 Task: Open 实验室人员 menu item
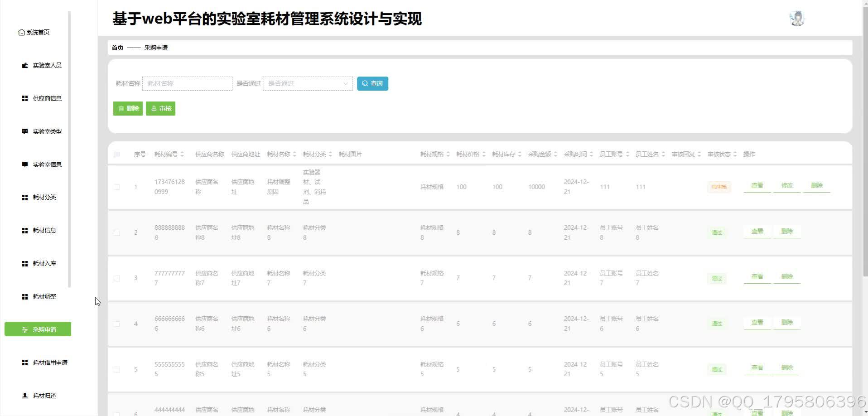click(x=47, y=65)
